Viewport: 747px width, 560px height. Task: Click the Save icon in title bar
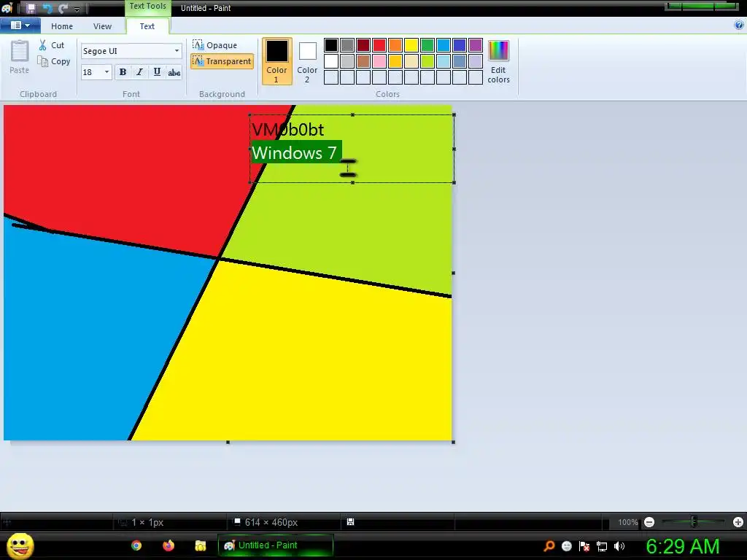tap(31, 8)
